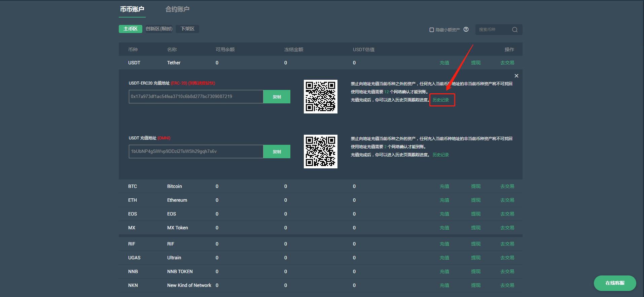Click the 冻结金额 column header
644x297 pixels.
click(x=294, y=49)
